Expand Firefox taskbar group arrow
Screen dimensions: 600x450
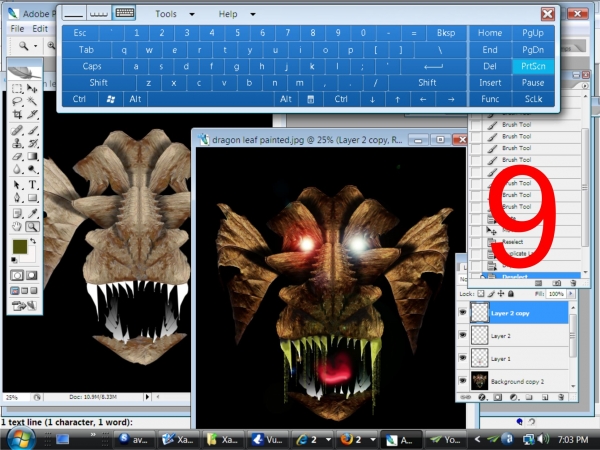point(373,440)
